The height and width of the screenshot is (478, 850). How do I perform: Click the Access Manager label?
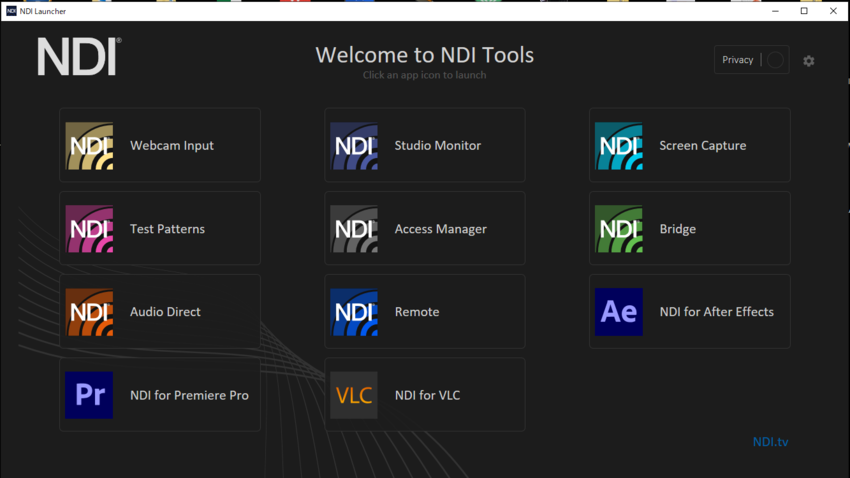tap(441, 229)
